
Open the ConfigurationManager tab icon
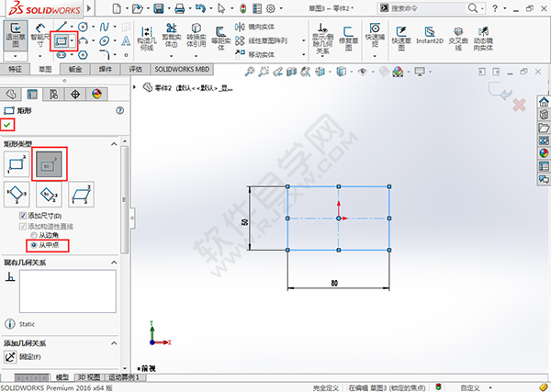pos(54,95)
